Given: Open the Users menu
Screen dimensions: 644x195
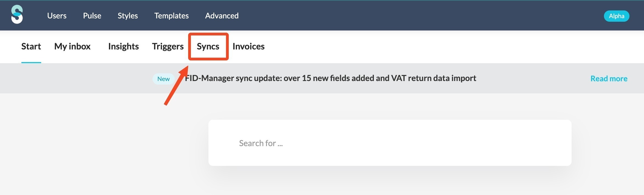Looking at the screenshot, I should 57,16.
